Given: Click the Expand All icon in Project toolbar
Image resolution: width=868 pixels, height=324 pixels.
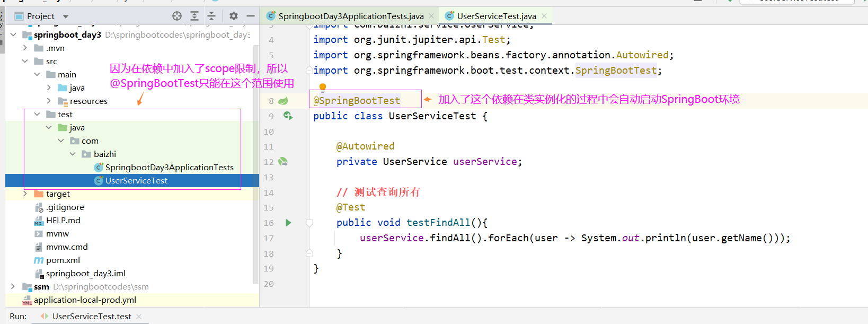Looking at the screenshot, I should 194,16.
